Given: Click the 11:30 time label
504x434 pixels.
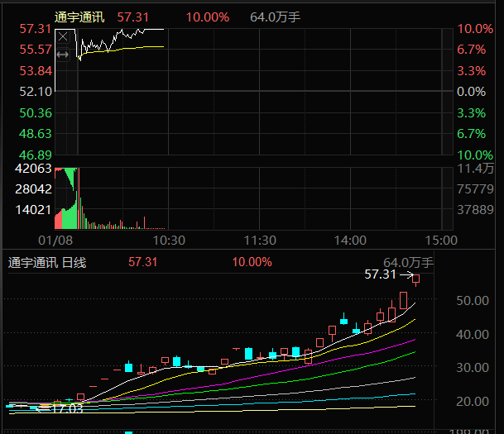Looking at the screenshot, I should pos(260,240).
